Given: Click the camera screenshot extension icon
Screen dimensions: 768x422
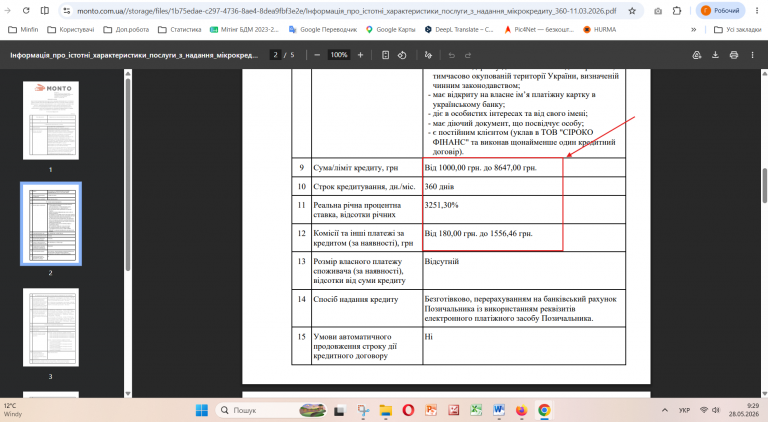Looking at the screenshot, I should [x=658, y=11].
